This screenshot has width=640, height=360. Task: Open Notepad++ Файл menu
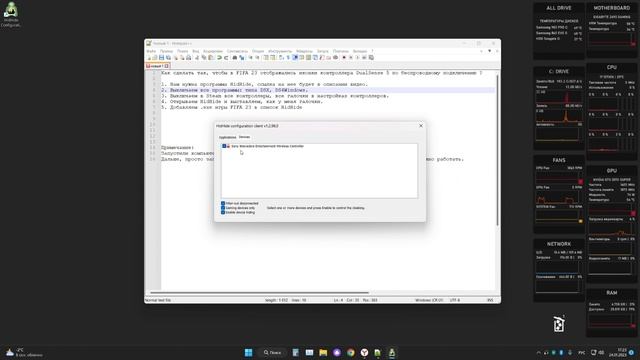point(151,51)
